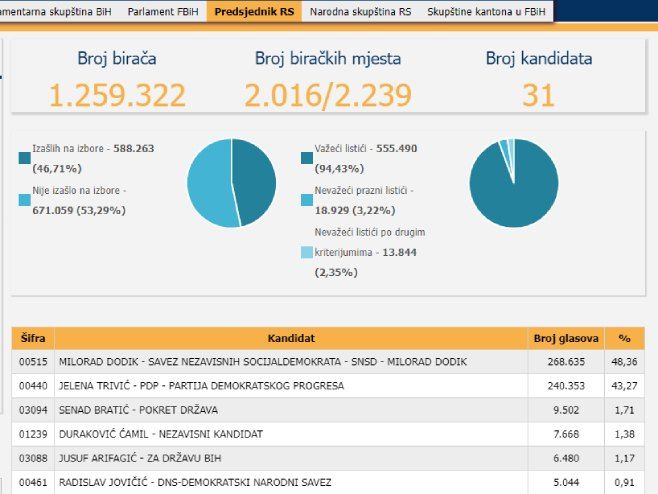
Task: Sort by the Broj glasova column header
Action: (x=564, y=338)
